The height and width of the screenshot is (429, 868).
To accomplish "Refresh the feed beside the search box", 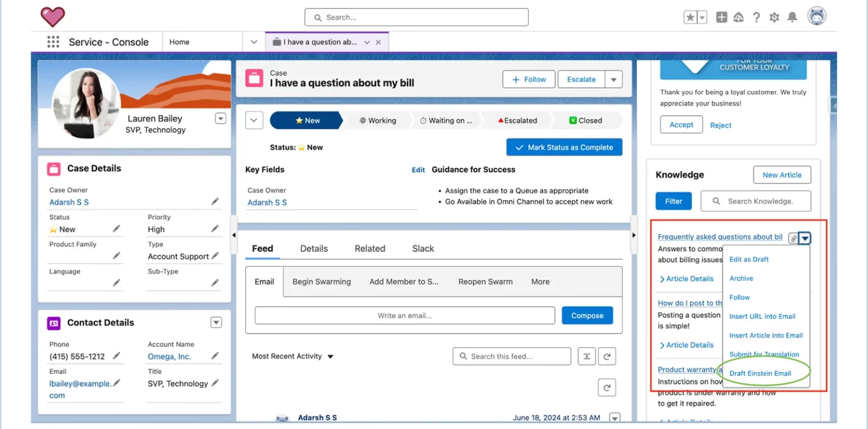I will click(607, 356).
